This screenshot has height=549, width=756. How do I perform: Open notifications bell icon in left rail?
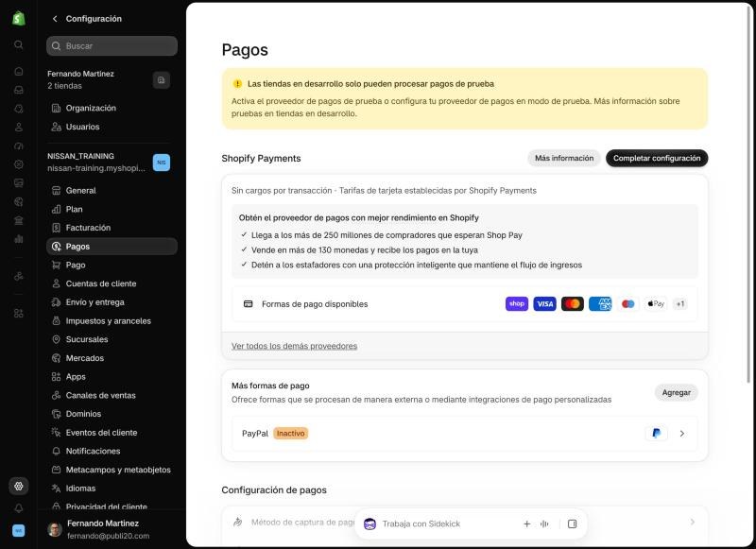click(18, 508)
